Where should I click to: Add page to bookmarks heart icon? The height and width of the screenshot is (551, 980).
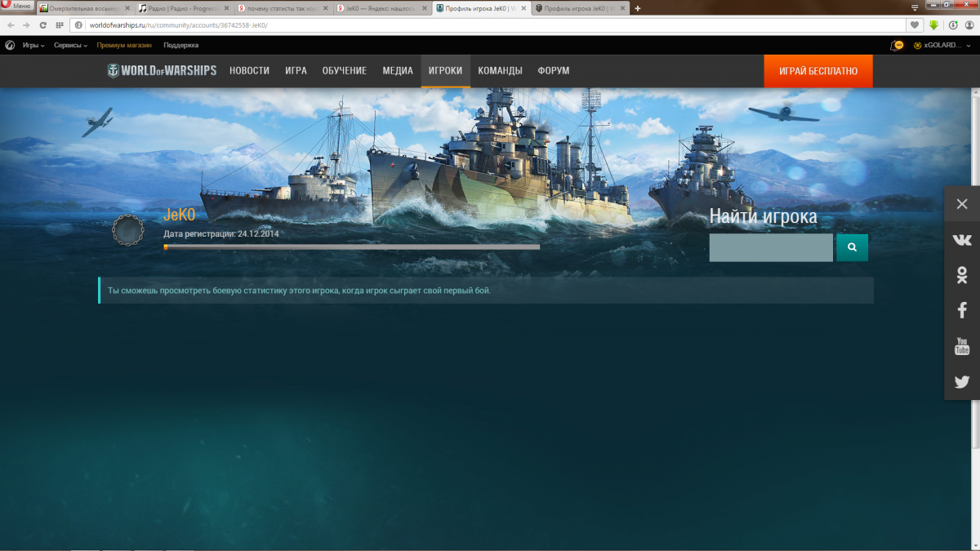pos(915,25)
